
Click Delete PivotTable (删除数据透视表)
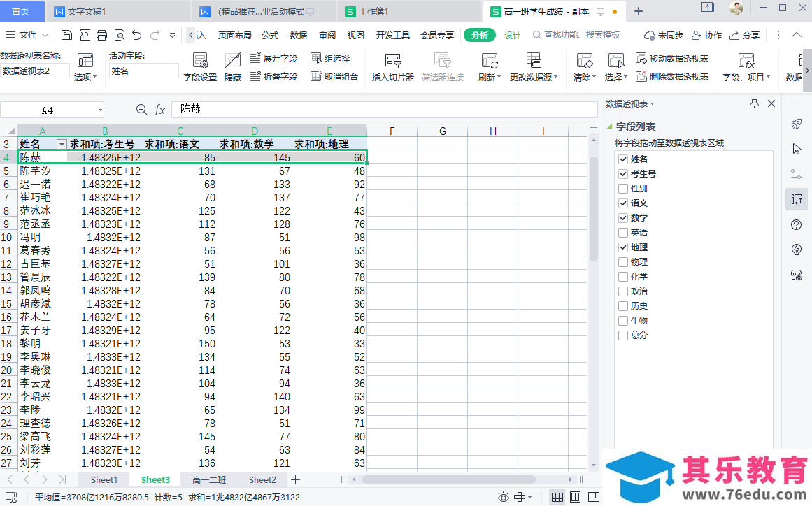click(x=672, y=77)
